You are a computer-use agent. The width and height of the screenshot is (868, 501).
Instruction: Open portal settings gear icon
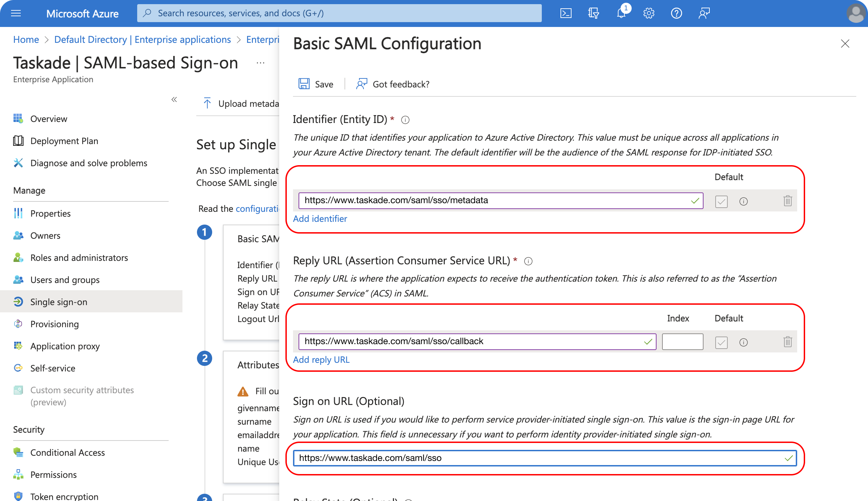coord(649,13)
